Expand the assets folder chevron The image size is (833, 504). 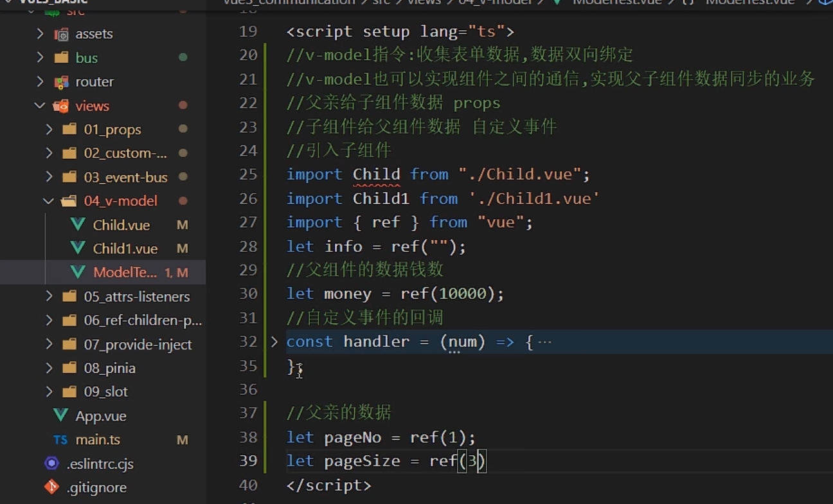pos(40,33)
